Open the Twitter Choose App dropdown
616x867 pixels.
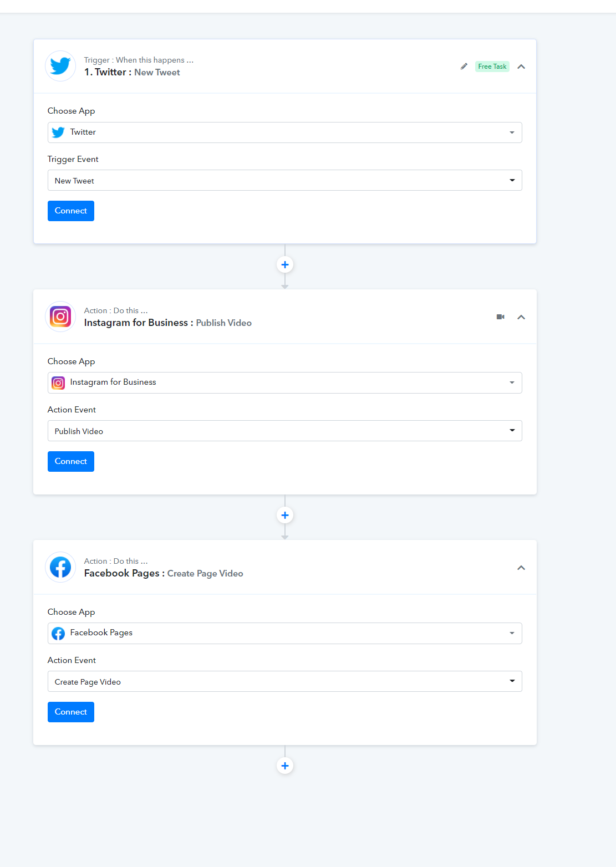(285, 132)
